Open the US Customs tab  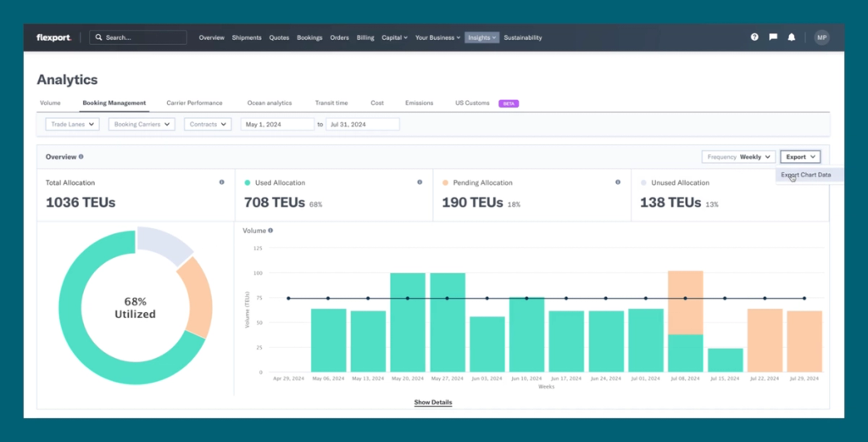(x=472, y=103)
